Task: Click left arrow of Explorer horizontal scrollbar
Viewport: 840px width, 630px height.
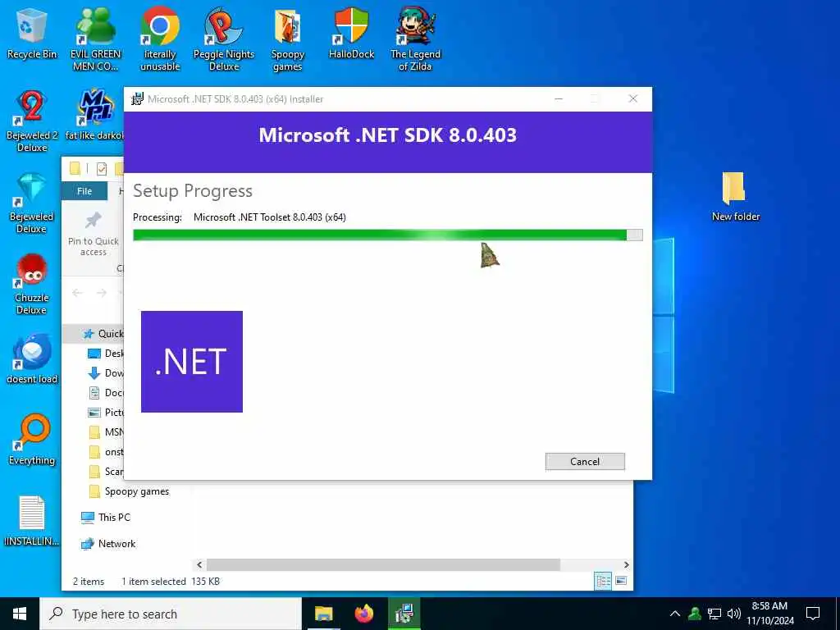Action: pos(199,564)
